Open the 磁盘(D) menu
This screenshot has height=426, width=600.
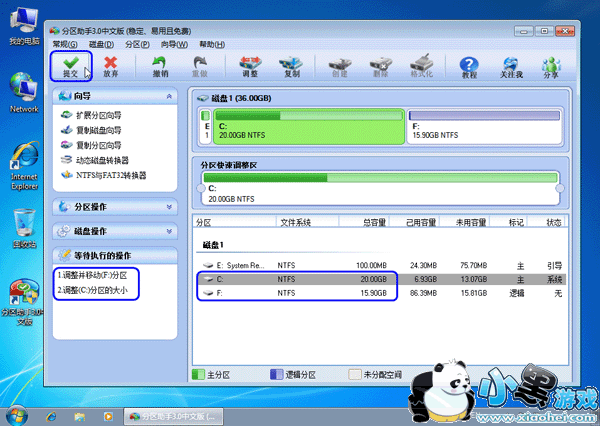point(101,44)
